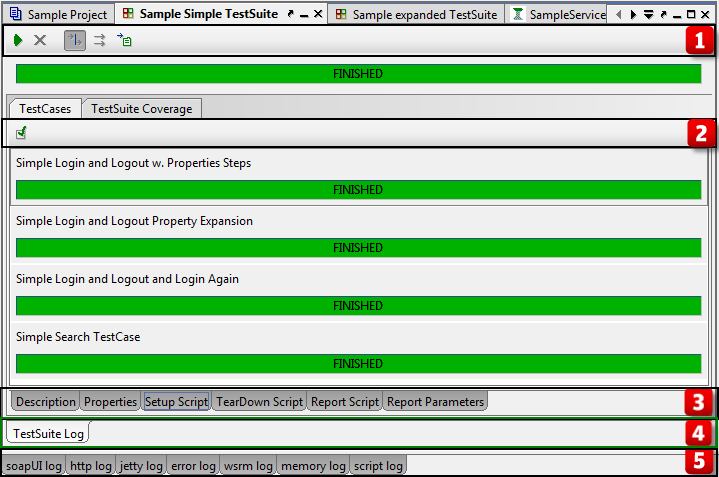Show the wsrm log
The height and width of the screenshot is (477, 719).
point(248,466)
